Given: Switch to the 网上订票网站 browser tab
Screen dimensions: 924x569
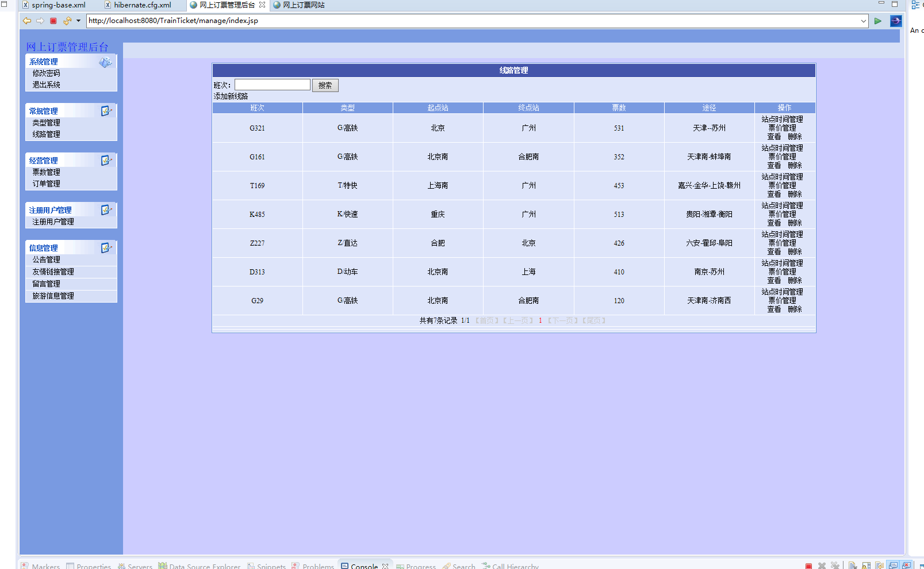Looking at the screenshot, I should 299,5.
